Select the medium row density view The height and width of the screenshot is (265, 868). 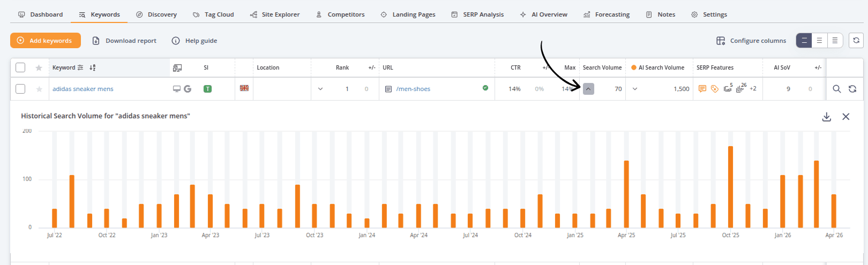tap(819, 40)
